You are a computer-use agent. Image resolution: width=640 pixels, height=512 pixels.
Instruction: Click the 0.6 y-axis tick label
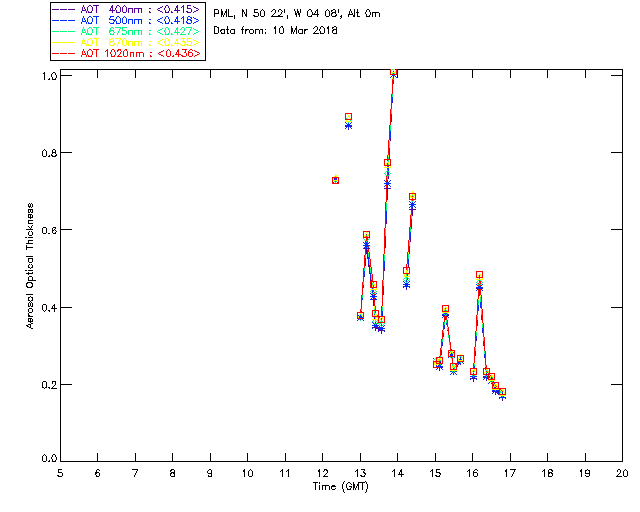[x=49, y=230]
